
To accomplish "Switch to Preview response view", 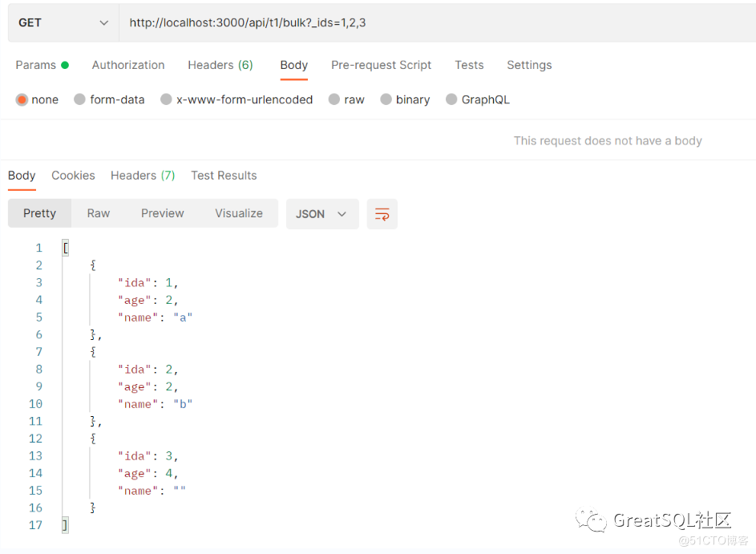I will coord(163,213).
